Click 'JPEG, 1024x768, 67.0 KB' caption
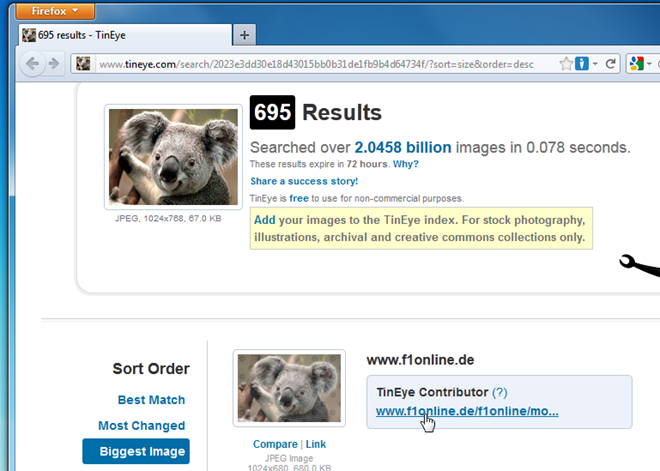Viewport: 660px width, 471px height. [168, 218]
